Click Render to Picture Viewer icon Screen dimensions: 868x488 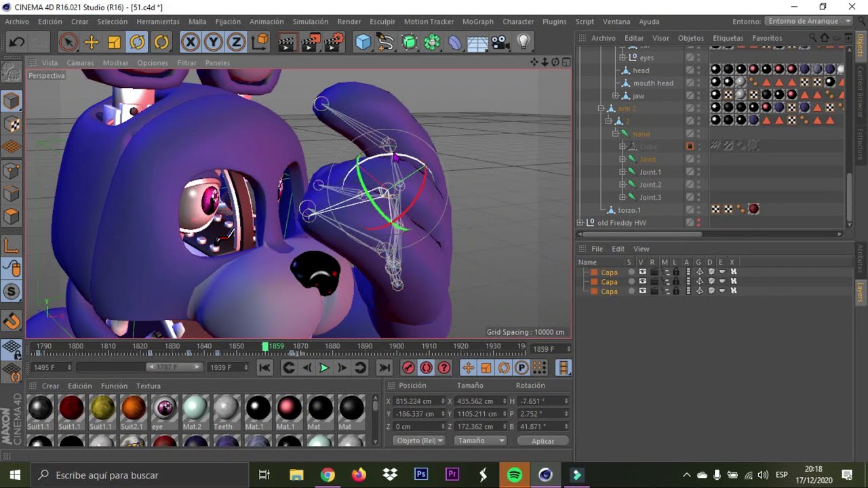311,42
